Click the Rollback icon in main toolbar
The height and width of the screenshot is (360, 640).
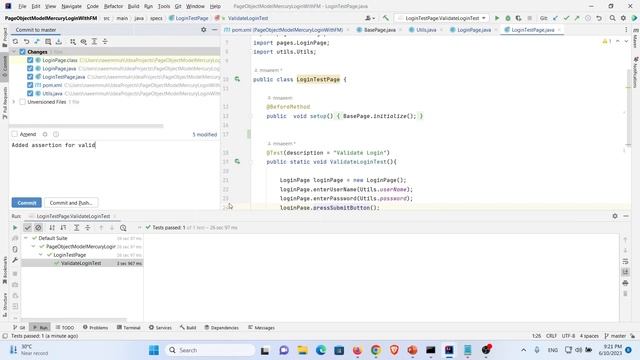click(599, 18)
